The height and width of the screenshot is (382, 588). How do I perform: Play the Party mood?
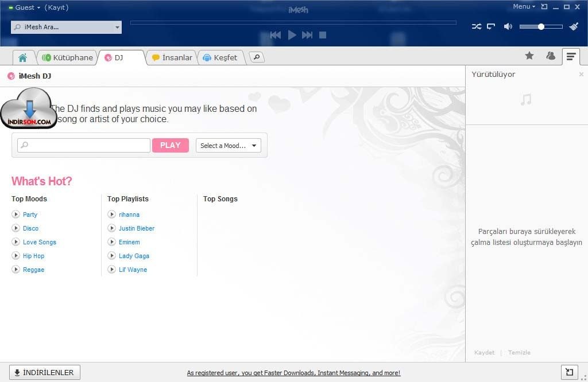(x=16, y=214)
